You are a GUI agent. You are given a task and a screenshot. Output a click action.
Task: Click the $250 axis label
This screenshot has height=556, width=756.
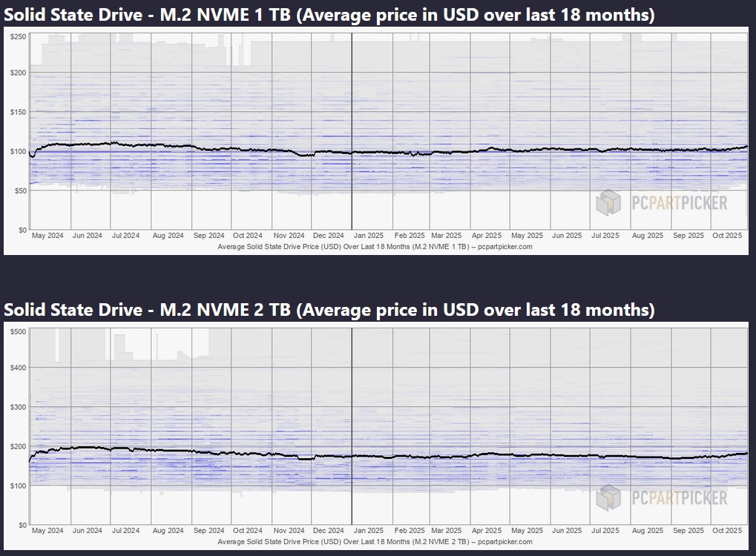coord(19,36)
